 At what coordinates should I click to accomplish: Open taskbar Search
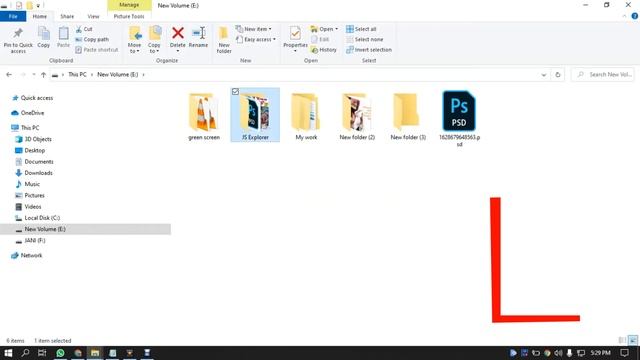coord(25,353)
